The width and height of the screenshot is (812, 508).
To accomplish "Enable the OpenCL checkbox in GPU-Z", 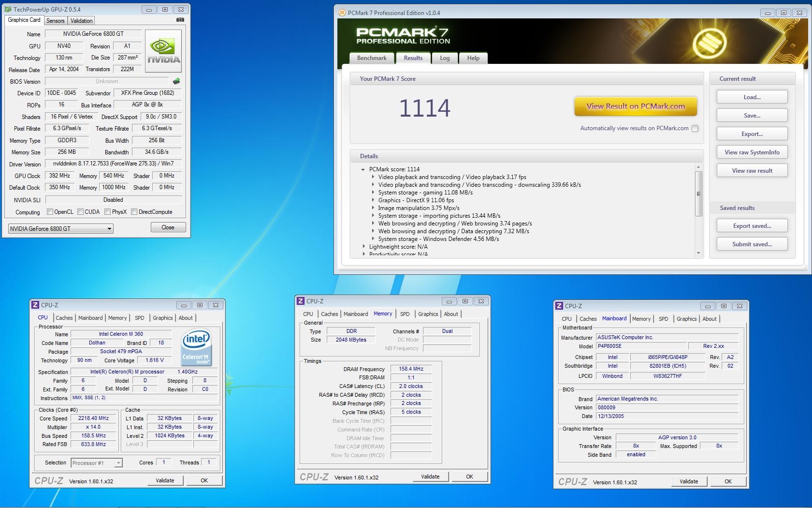I will (50, 211).
